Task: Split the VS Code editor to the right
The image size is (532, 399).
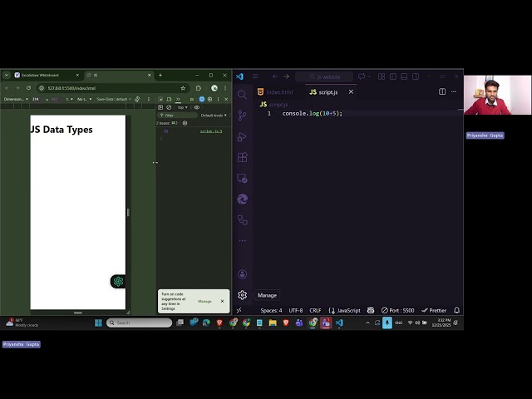Action: [x=442, y=91]
